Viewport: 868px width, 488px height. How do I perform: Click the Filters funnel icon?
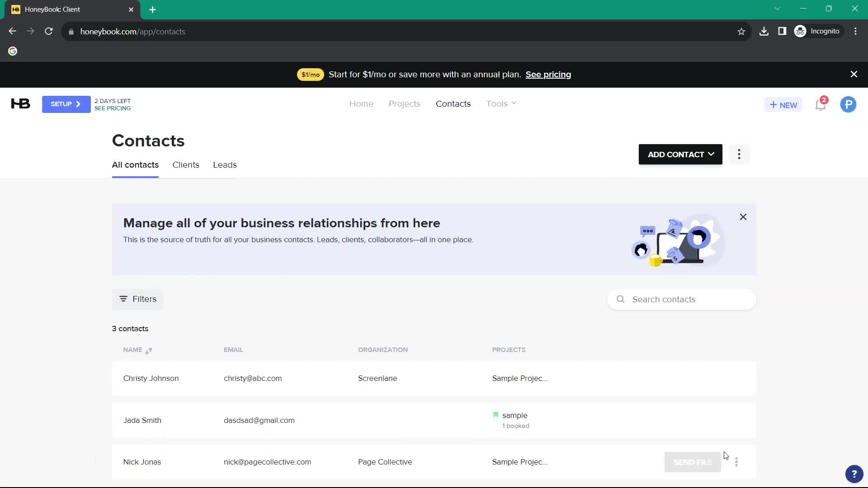[x=123, y=299]
